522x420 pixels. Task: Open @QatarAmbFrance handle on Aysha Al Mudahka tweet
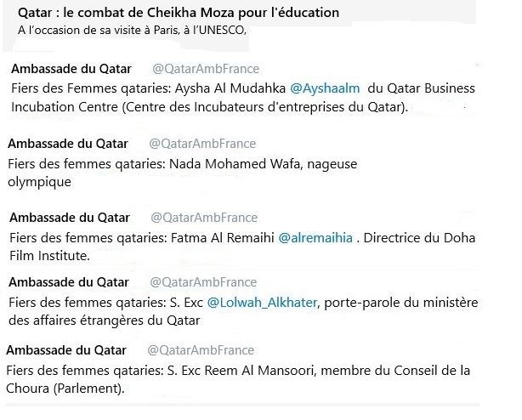[x=206, y=69]
